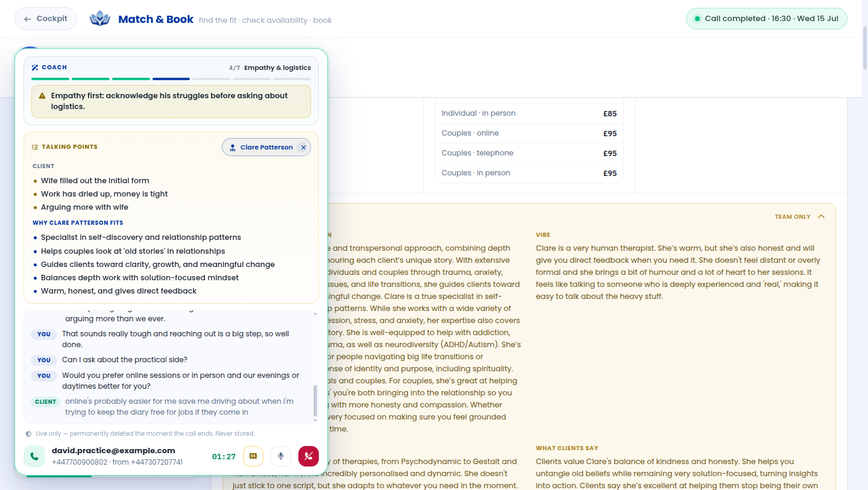Image resolution: width=868 pixels, height=490 pixels.
Task: Click first green coach progress step
Action: point(50,79)
